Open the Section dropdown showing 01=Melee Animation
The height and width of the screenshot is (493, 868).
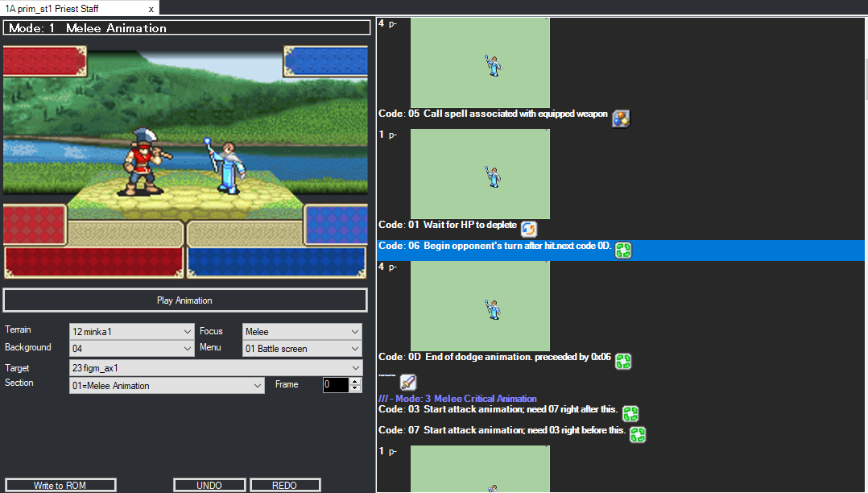tap(167, 386)
